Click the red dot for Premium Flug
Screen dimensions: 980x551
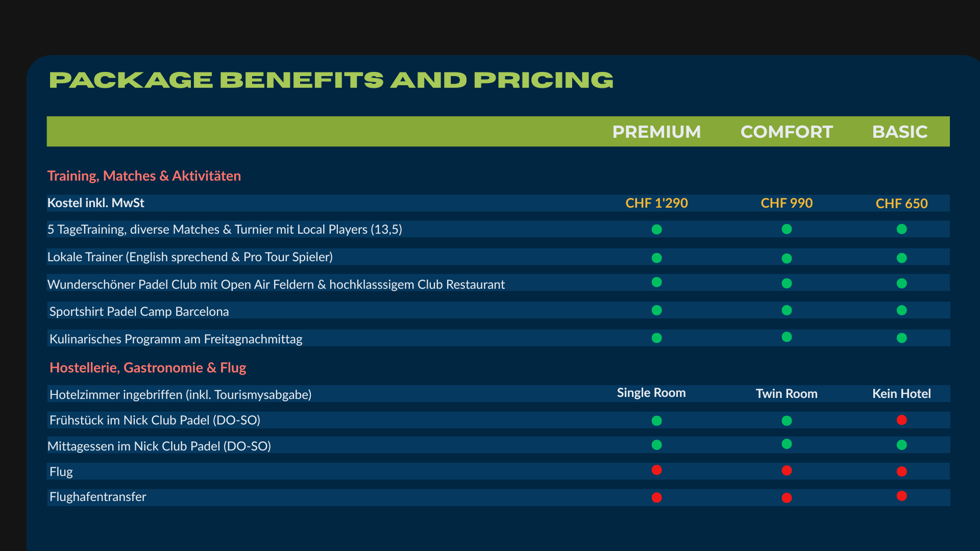tap(657, 470)
